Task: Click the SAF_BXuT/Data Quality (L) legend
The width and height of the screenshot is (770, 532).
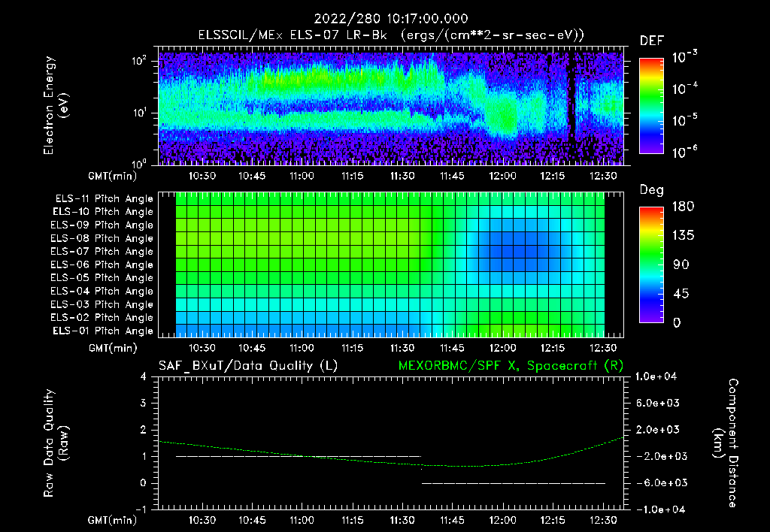Action: pos(248,366)
